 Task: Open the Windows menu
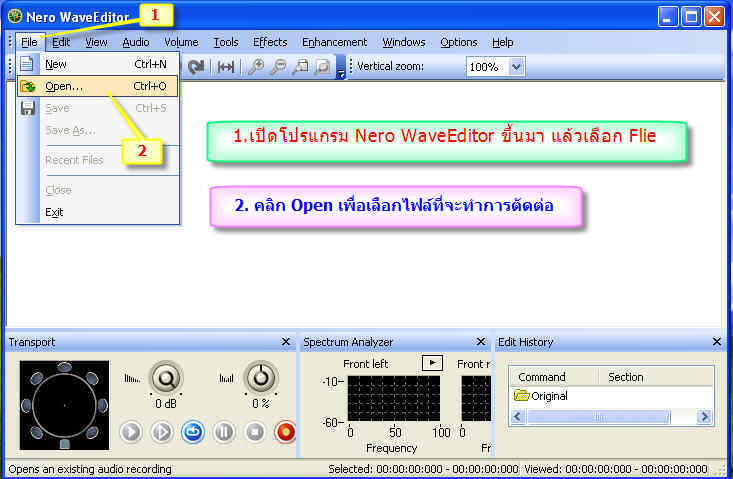404,42
